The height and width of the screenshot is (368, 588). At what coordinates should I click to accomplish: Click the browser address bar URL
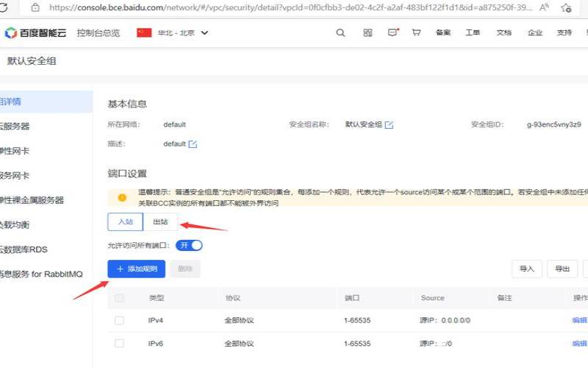click(x=290, y=7)
